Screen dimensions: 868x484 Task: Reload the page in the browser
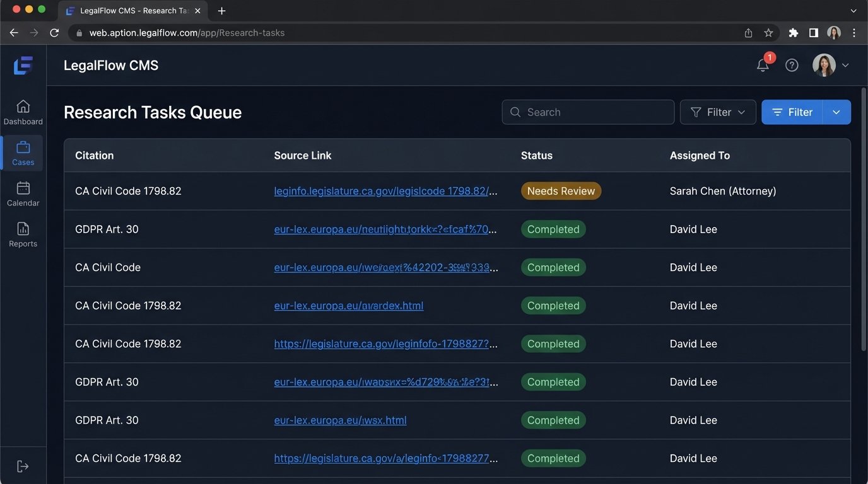tap(54, 33)
